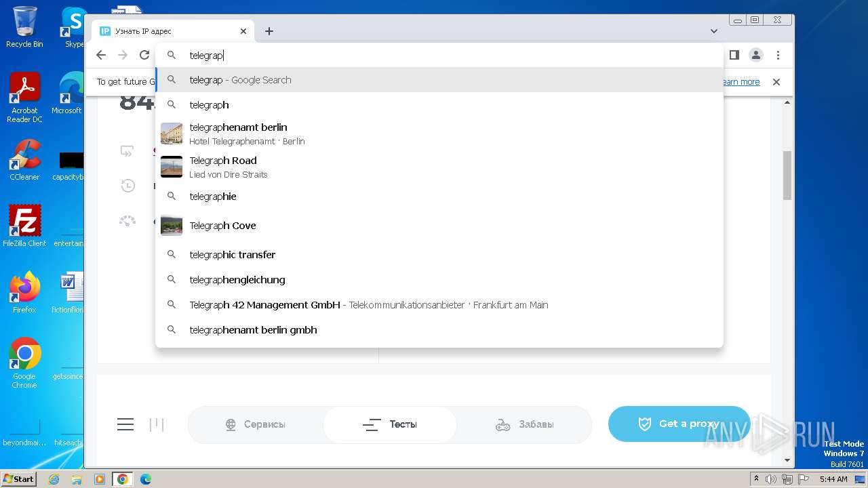Screen dimensions: 868x488
Task: Click the scrollbar down arrow
Action: click(x=787, y=461)
